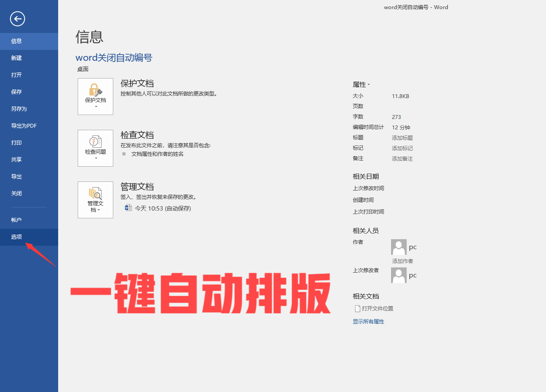The image size is (546, 392).
Task: Open the 管理文档 magnifier icon button
Action: 95,200
